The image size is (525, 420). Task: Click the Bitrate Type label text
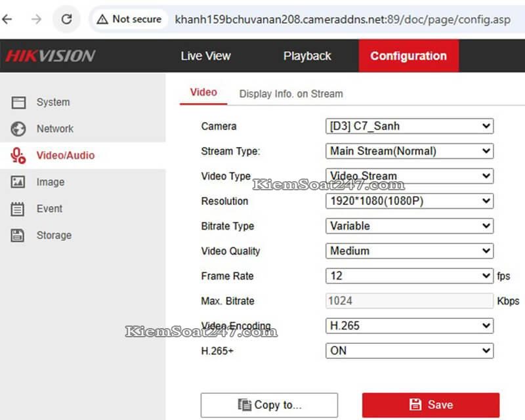click(x=228, y=226)
